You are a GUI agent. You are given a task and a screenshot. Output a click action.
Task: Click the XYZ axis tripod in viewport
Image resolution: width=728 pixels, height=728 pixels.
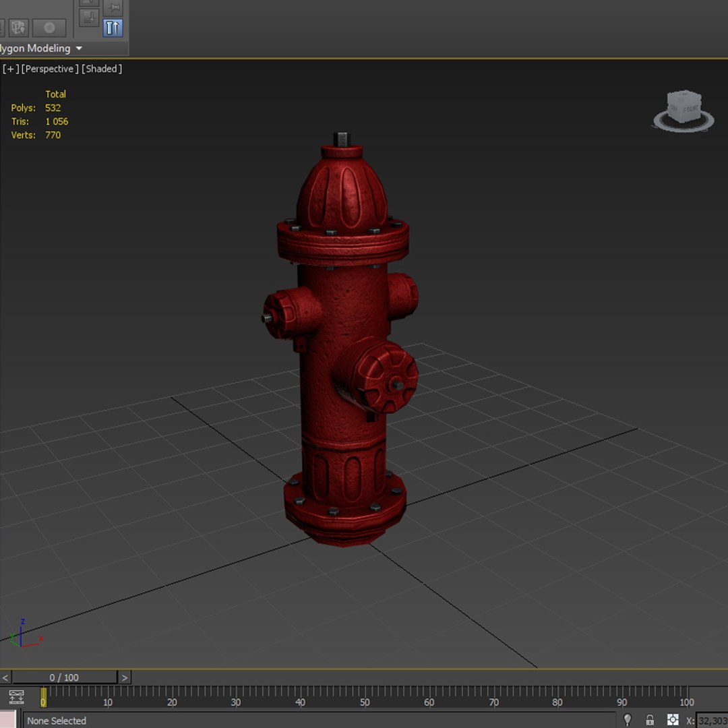click(26, 634)
